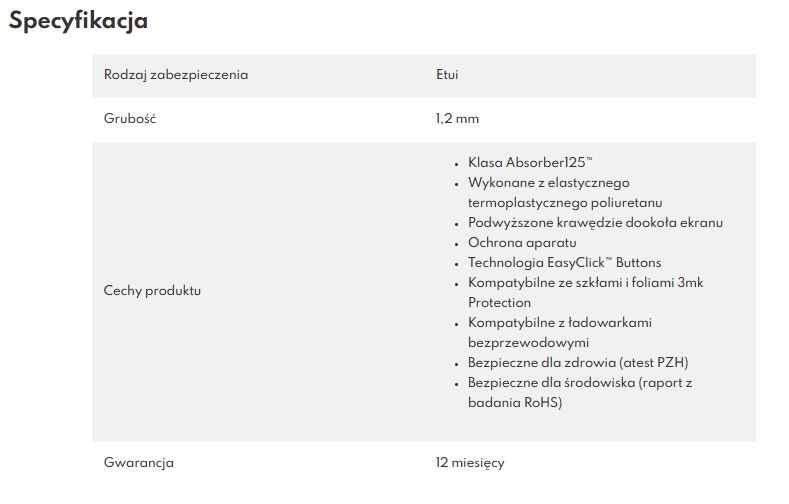
Task: Select the Protection text line
Action: (499, 303)
